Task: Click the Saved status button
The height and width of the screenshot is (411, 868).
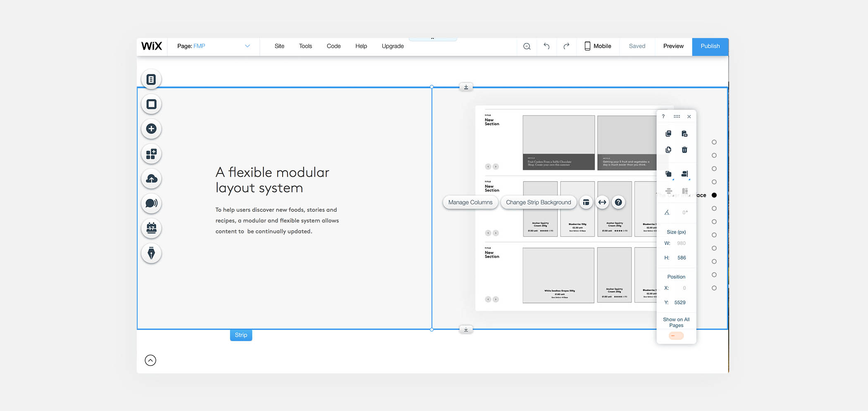Action: pyautogui.click(x=637, y=46)
